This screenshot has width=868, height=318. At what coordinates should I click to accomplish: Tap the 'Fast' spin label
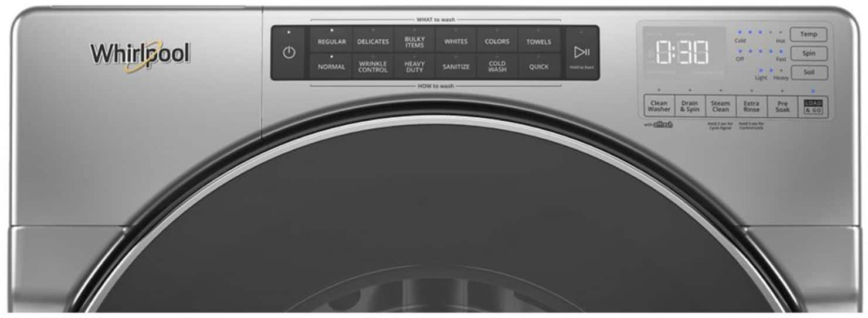coord(781,59)
